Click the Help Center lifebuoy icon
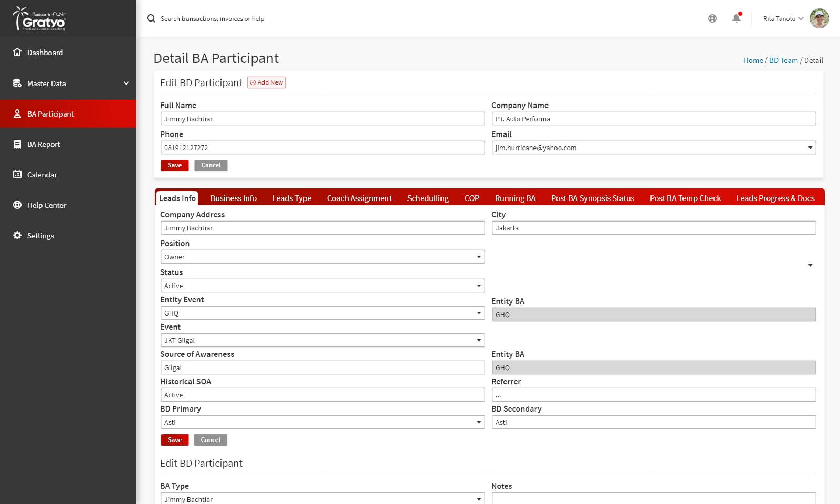 click(x=17, y=205)
